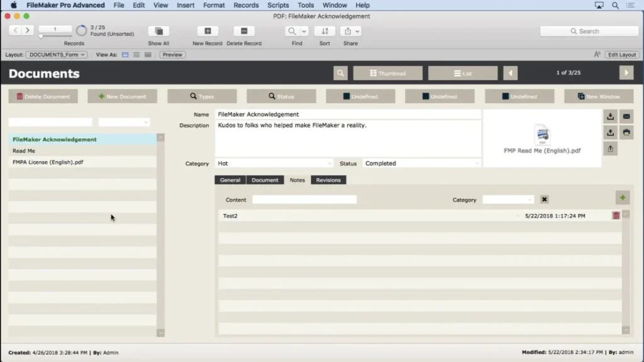Click the Show All records icon
The height and width of the screenshot is (362, 644).
click(158, 31)
